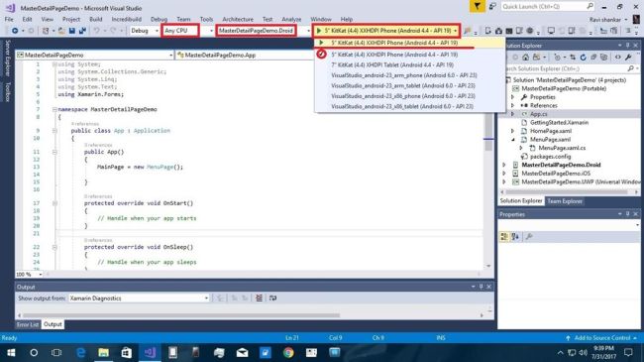Click the Redo toolbar icon

tap(113, 31)
